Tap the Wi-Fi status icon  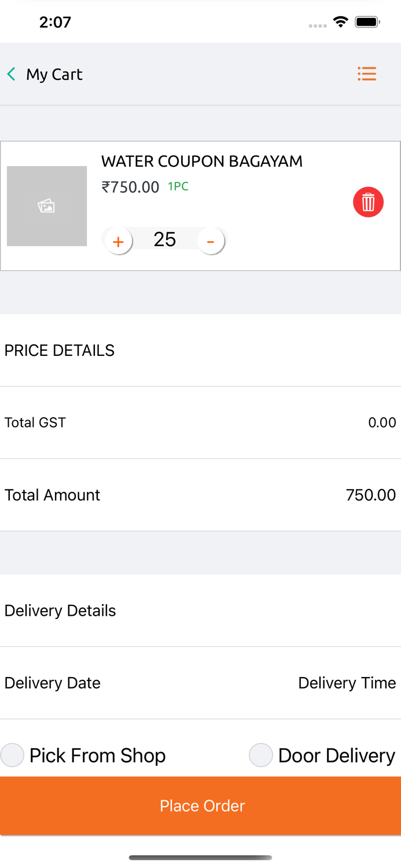coord(341,22)
